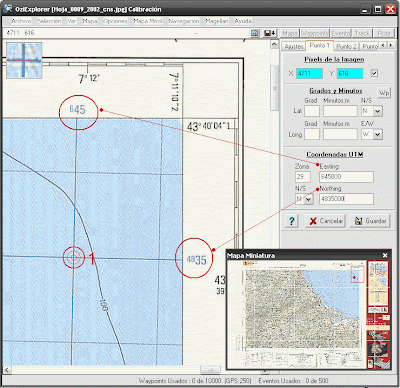Click the Cancelar button
Image resolution: width=400 pixels, height=388 pixels.
[x=325, y=221]
